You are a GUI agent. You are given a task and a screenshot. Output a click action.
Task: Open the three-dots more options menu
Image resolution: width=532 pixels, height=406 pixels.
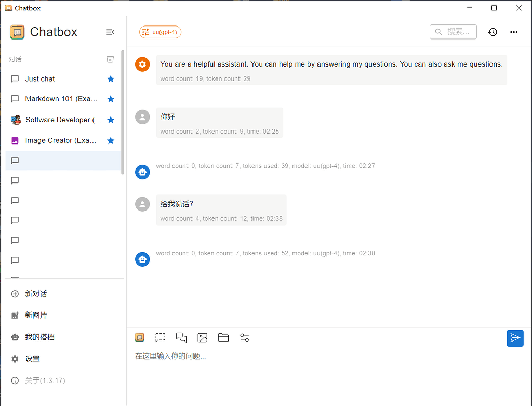[514, 32]
